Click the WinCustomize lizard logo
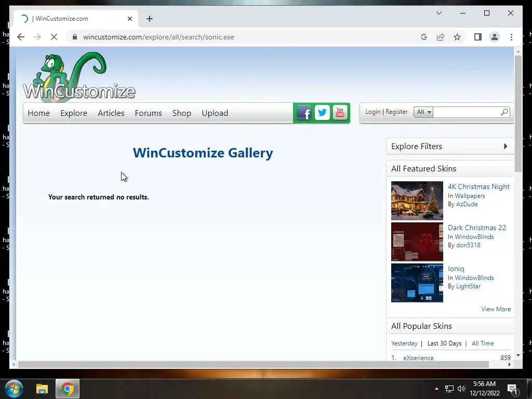Screen dimensions: 532x399 79,77
